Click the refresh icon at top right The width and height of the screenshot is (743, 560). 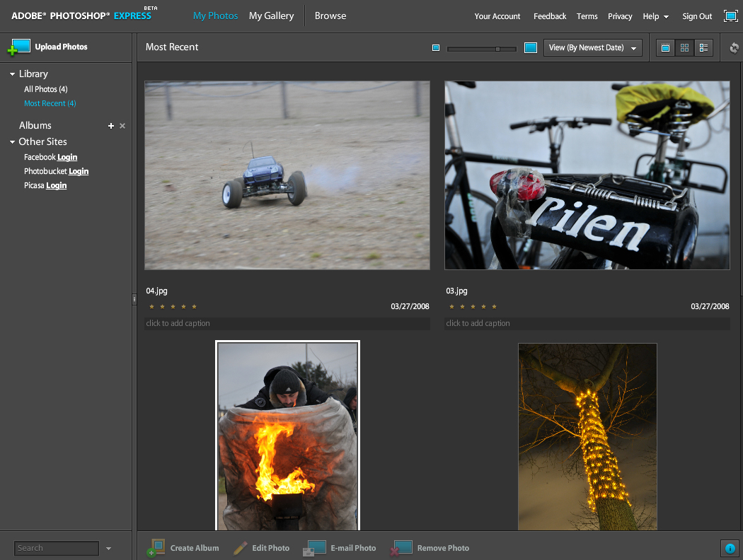click(x=734, y=48)
